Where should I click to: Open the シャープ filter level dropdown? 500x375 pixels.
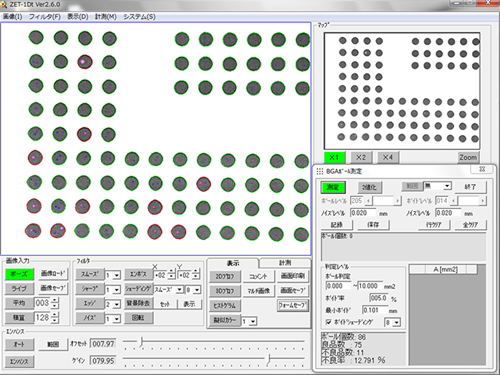[x=117, y=290]
